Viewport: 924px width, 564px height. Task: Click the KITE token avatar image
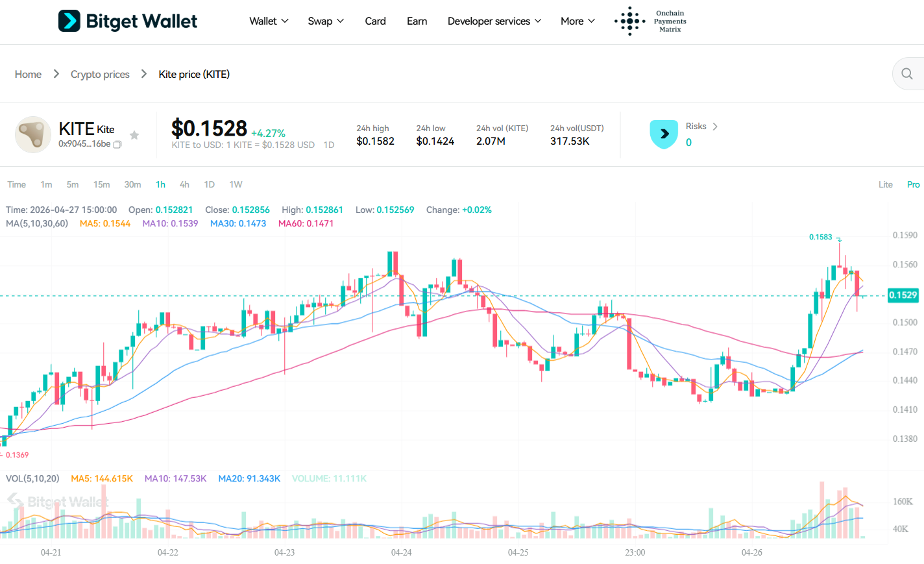[32, 134]
